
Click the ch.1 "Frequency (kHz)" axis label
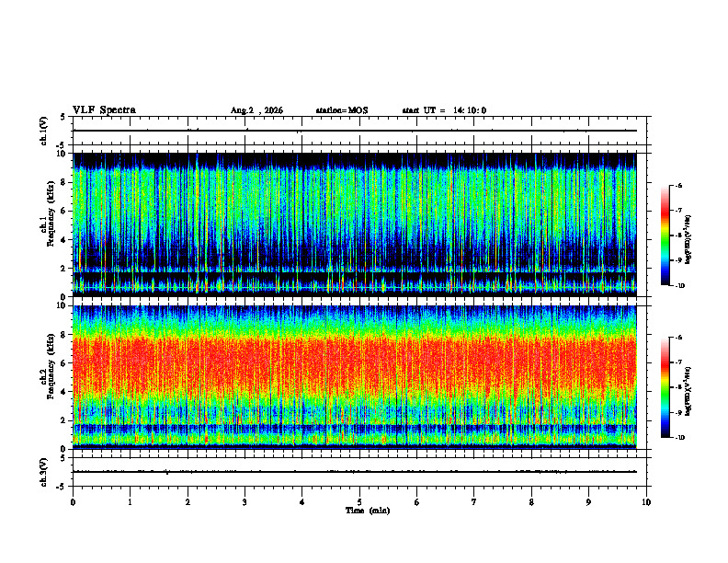click(x=51, y=213)
